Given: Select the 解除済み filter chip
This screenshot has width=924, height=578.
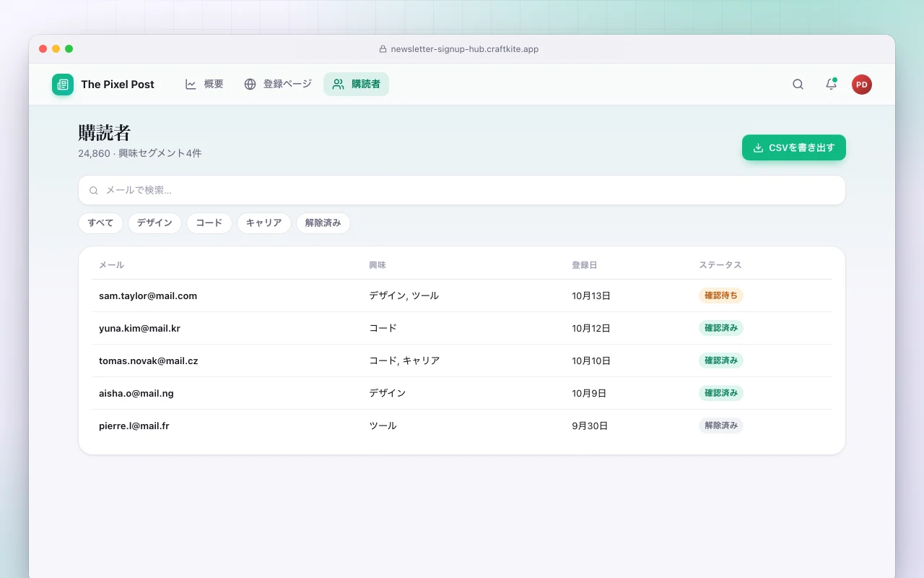Looking at the screenshot, I should 323,223.
